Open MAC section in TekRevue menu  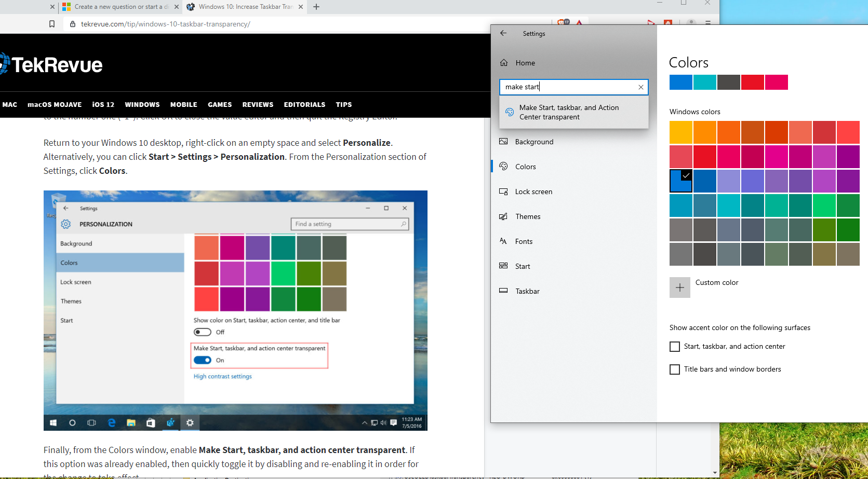point(10,104)
